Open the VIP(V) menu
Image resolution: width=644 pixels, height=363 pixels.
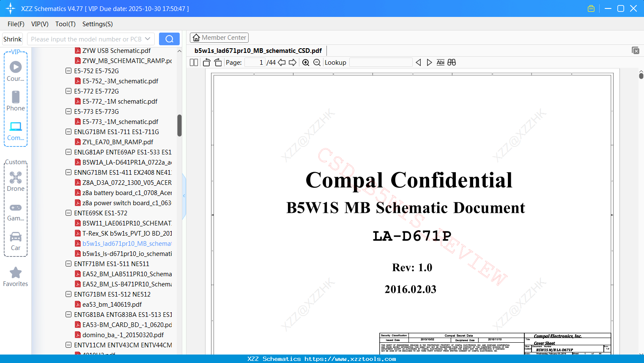[x=40, y=24]
